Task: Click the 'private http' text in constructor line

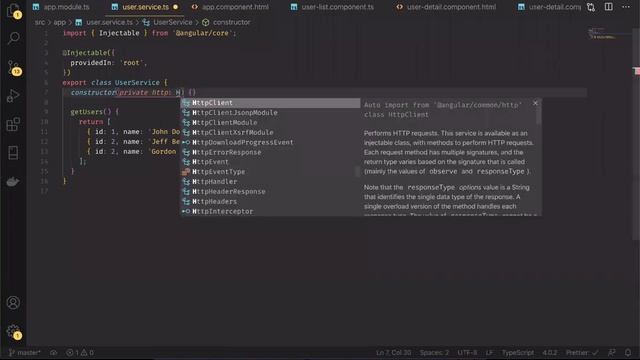Action: tap(143, 93)
